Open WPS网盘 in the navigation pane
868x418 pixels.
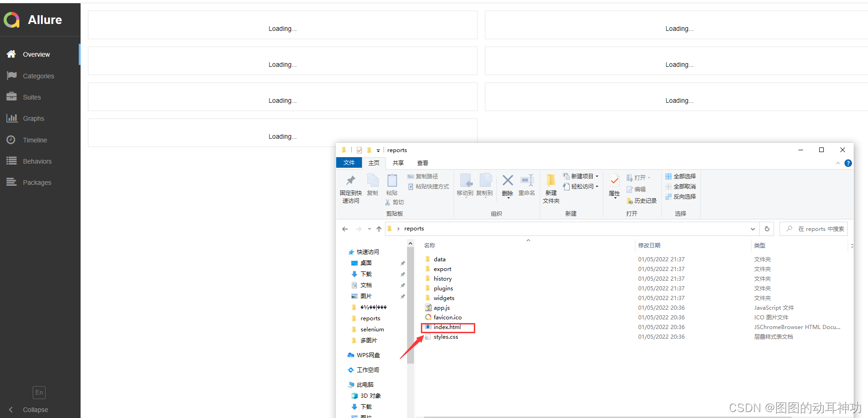tap(368, 355)
